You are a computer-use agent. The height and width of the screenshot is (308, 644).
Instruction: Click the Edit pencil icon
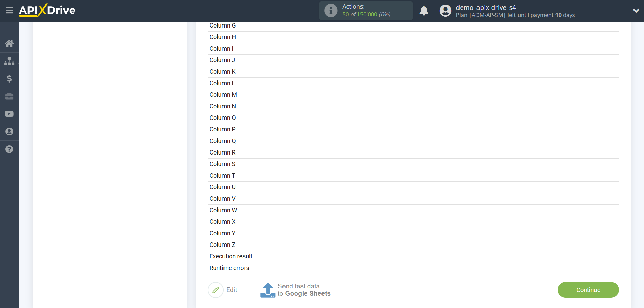(216, 290)
